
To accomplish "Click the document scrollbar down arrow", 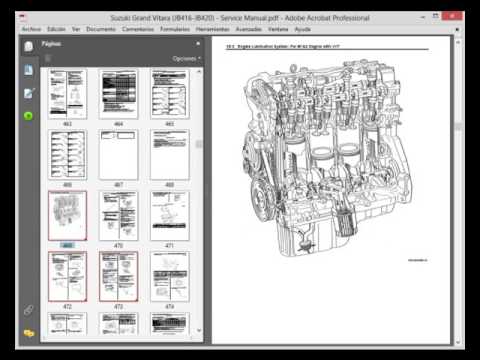I will pos(458,342).
